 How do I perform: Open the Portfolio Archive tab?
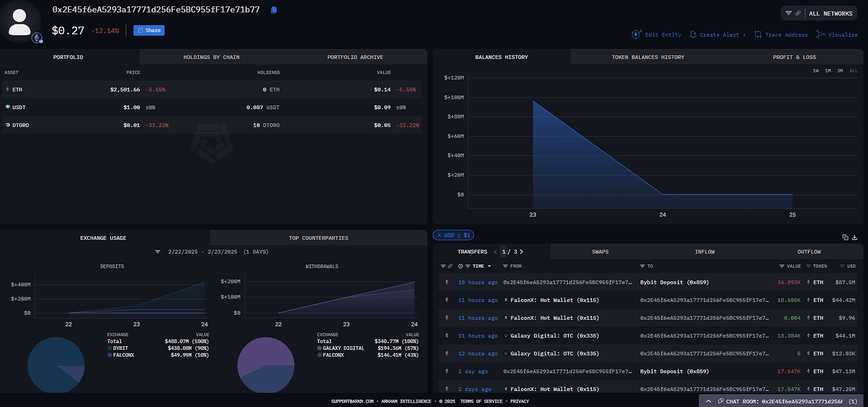pos(355,57)
